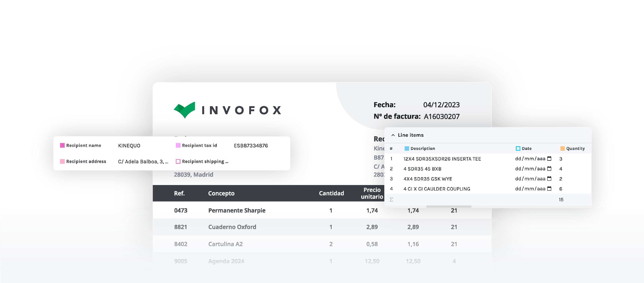The width and height of the screenshot is (644, 283).
Task: Click the Invofox logo icon
Action: [x=185, y=110]
